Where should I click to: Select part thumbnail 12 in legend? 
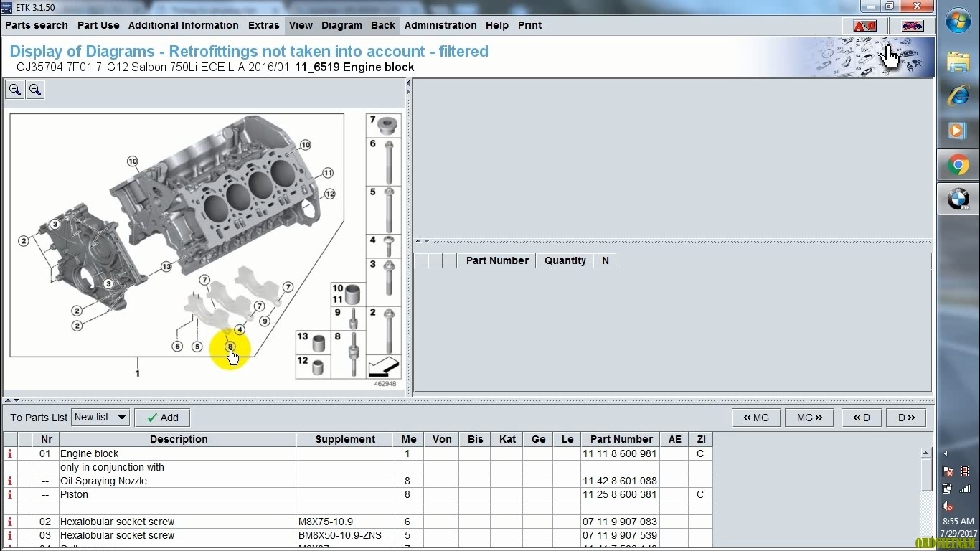[313, 366]
